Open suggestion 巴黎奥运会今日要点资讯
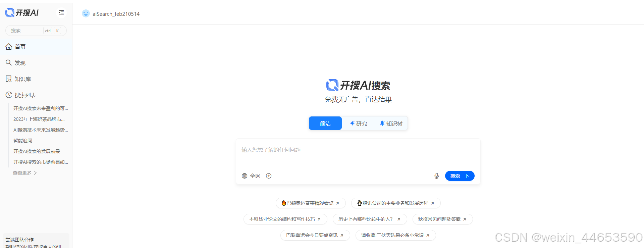Viewport: 644px width, 248px height. pos(315,235)
